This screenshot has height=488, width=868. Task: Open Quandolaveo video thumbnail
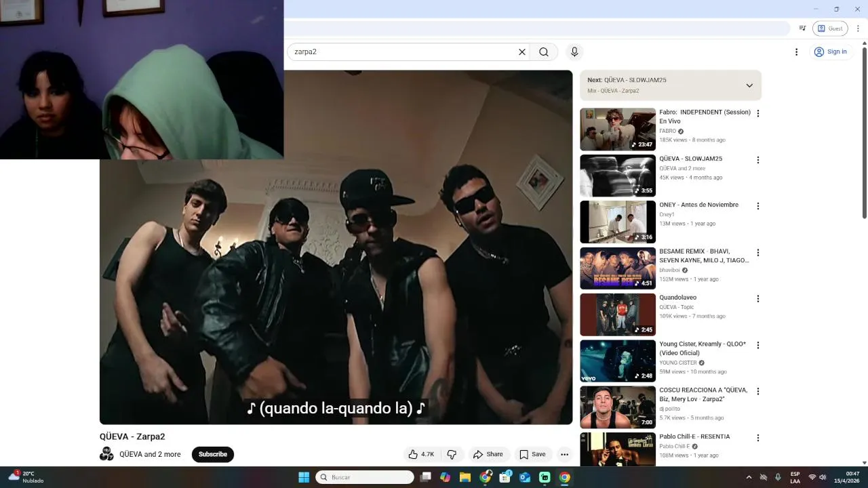point(618,314)
